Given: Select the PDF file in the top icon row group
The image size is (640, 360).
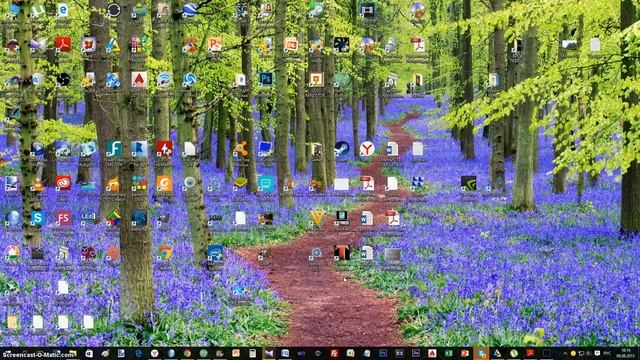Looking at the screenshot, I should pos(418,44).
